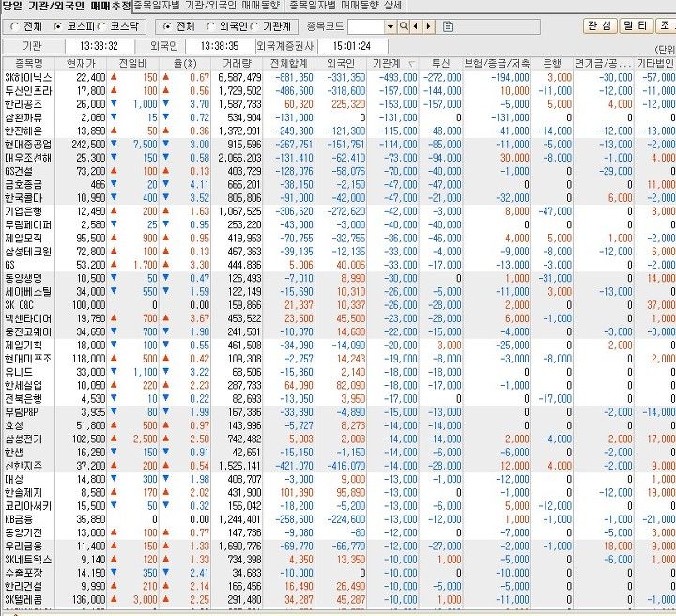Sort by 전체합계 column header
676x616 pixels.
click(288, 63)
